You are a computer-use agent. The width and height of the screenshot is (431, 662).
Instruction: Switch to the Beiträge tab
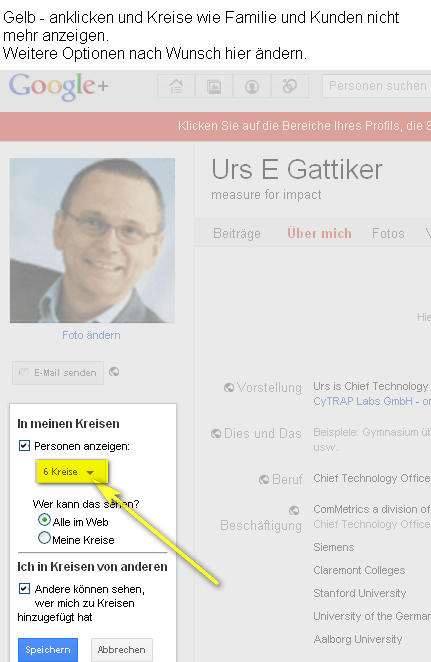pos(237,233)
